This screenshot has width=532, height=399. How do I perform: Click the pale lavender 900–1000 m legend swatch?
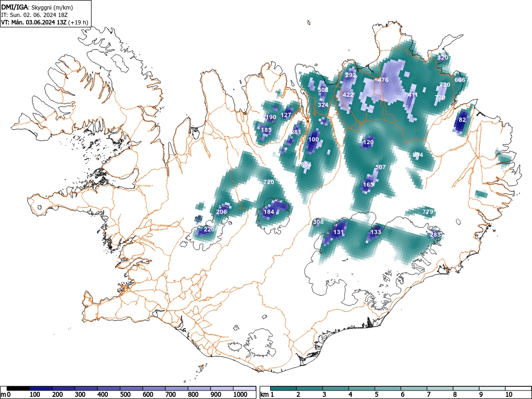pos(222,388)
